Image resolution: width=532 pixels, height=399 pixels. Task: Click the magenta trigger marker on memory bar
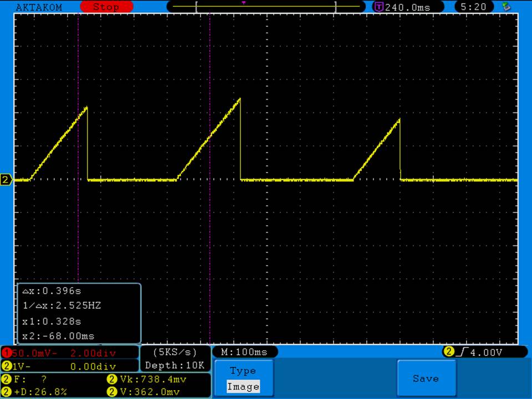pyautogui.click(x=244, y=3)
